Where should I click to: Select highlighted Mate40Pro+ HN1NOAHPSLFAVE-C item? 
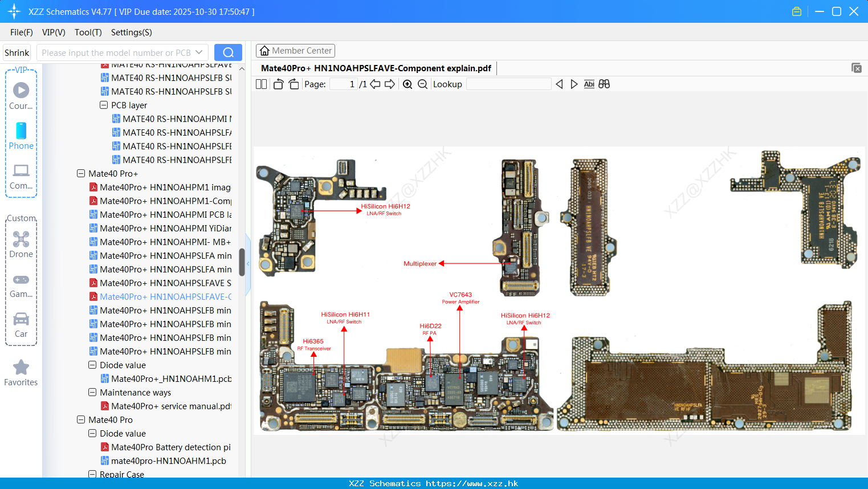point(160,296)
